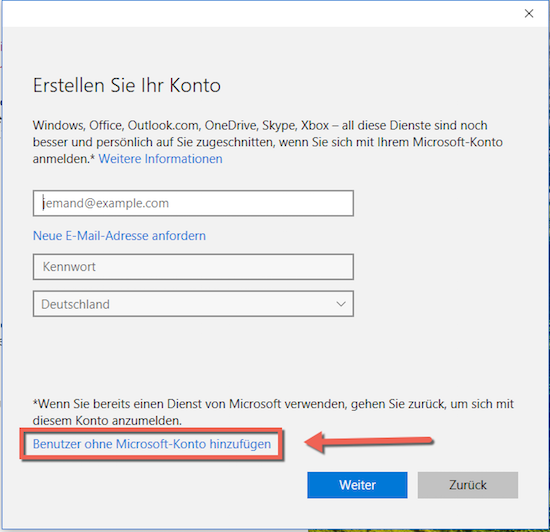
Task: Select the email address text box
Action: [x=193, y=203]
